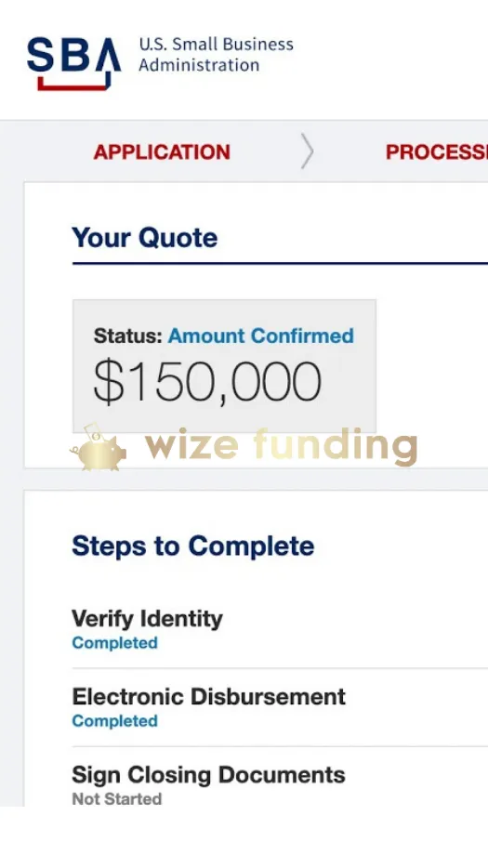The height and width of the screenshot is (868, 488).
Task: Open the PROCESSING step tab
Action: [x=437, y=151]
